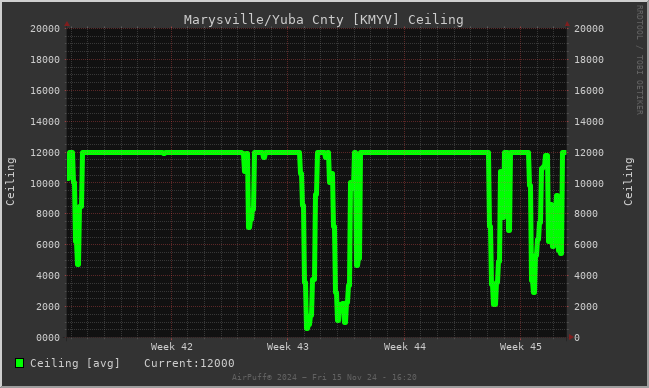The image size is (649, 388).
Task: Click the left y-axis 0000 label
Action: [x=48, y=338]
